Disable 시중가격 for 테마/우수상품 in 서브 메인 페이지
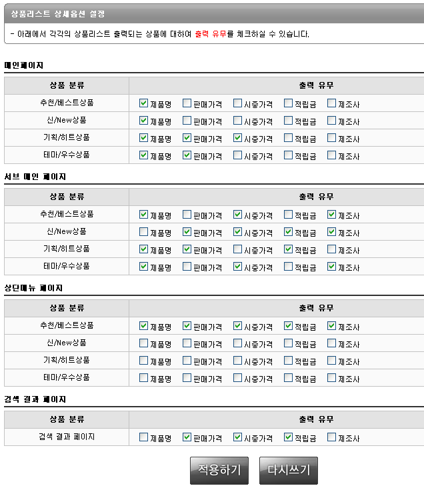The height and width of the screenshot is (504, 424). click(238, 267)
